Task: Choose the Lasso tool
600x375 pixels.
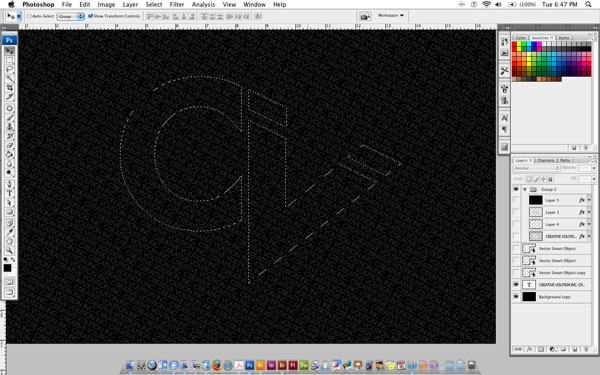Action: tap(10, 70)
